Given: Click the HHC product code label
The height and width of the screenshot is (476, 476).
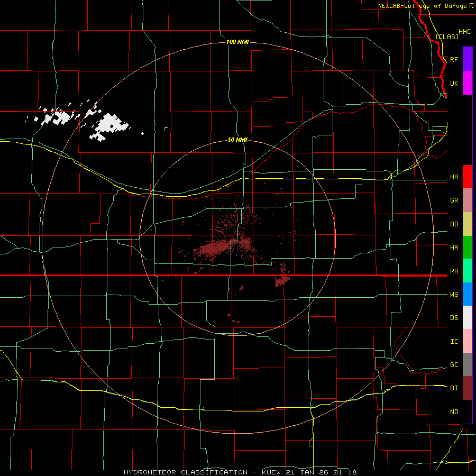Looking at the screenshot, I should point(464,32).
